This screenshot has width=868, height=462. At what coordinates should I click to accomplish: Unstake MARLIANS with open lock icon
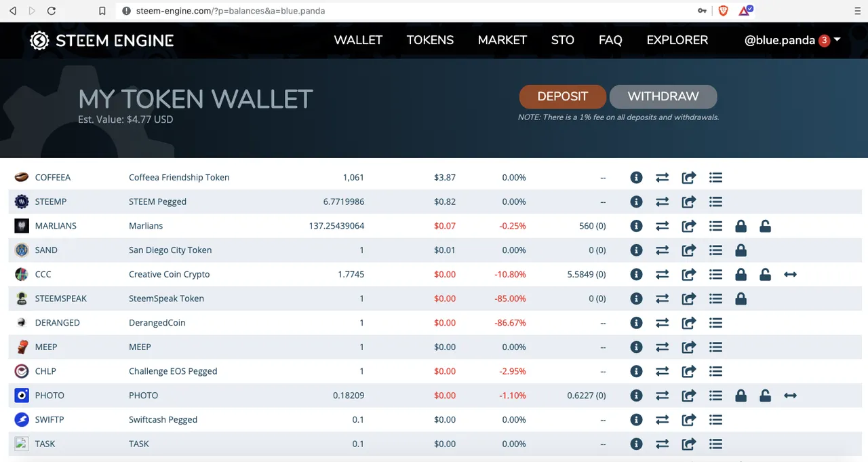point(765,226)
